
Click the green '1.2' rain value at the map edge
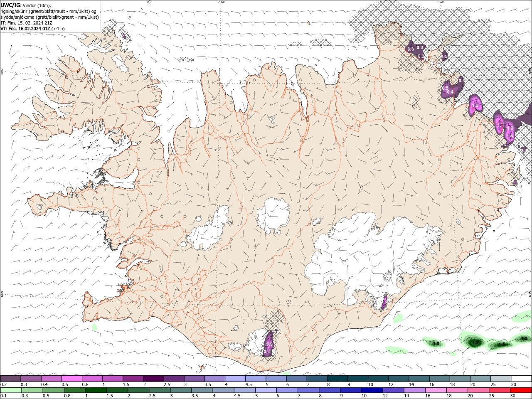coord(524,339)
